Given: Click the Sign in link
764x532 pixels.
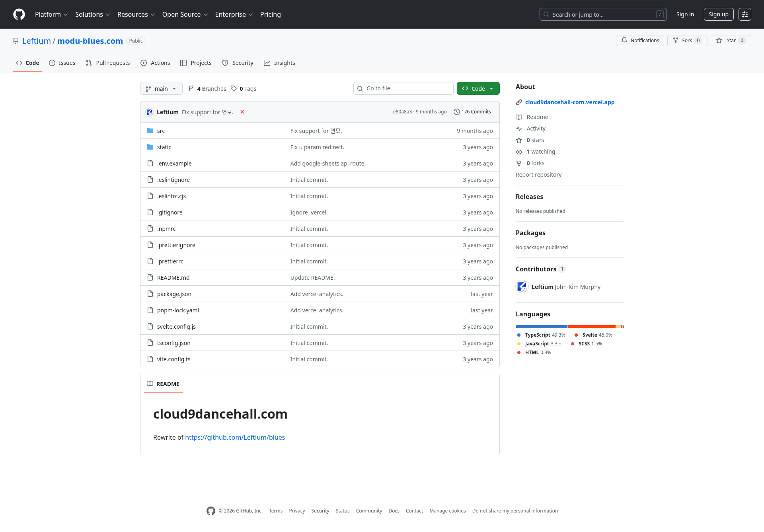Looking at the screenshot, I should [x=685, y=14].
